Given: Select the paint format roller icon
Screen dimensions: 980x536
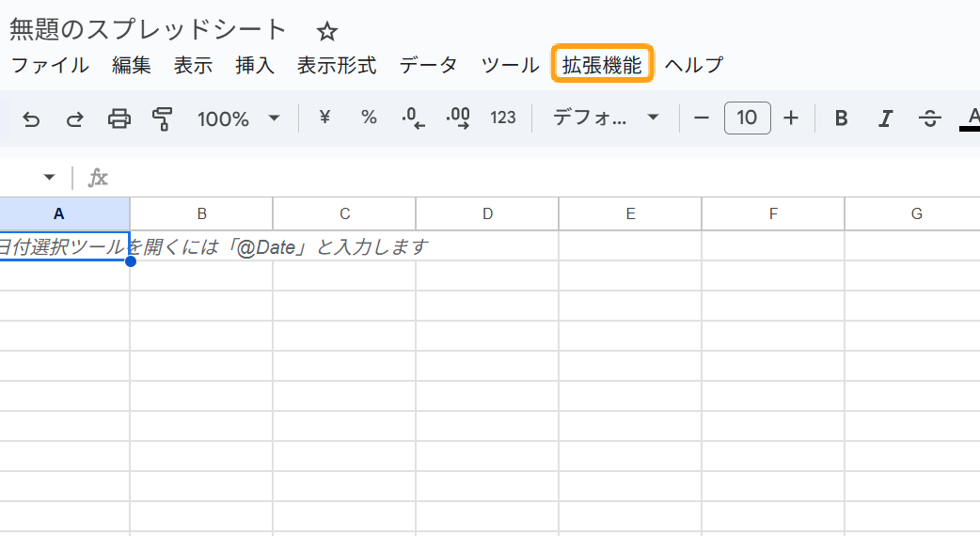Looking at the screenshot, I should pyautogui.click(x=163, y=118).
